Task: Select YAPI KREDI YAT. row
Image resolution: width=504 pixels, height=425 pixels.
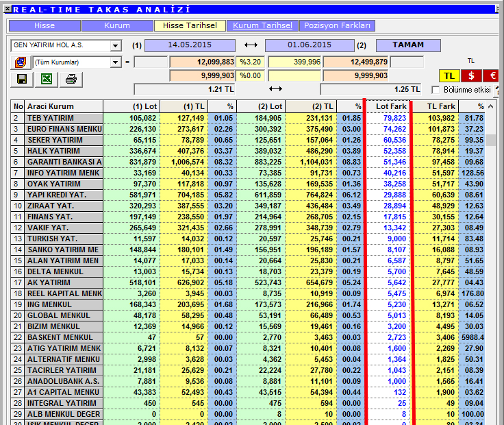Action: [247, 195]
